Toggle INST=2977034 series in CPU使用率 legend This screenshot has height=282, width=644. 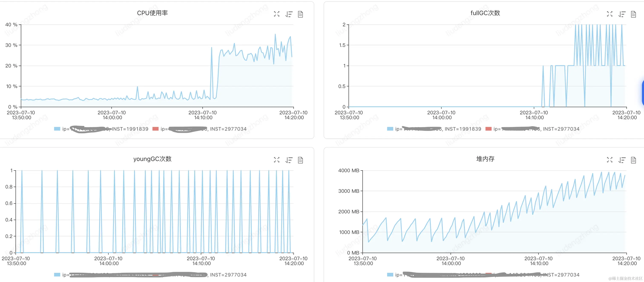[x=228, y=129]
